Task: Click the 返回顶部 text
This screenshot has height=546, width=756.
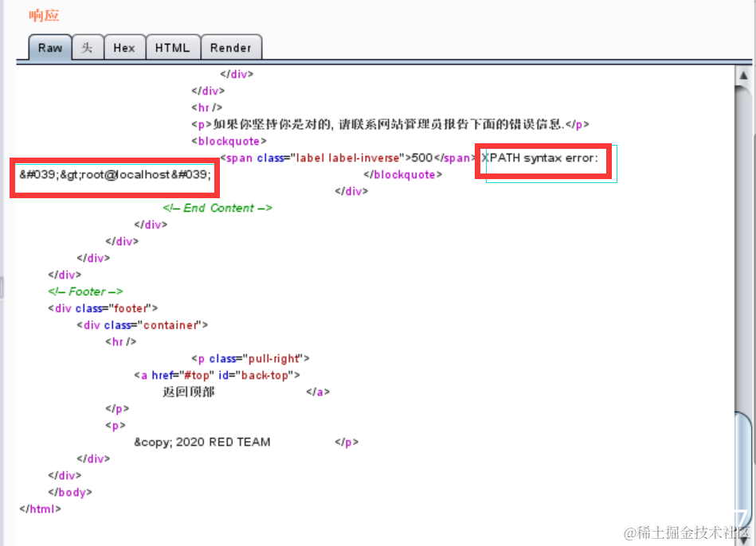Action: [x=189, y=392]
